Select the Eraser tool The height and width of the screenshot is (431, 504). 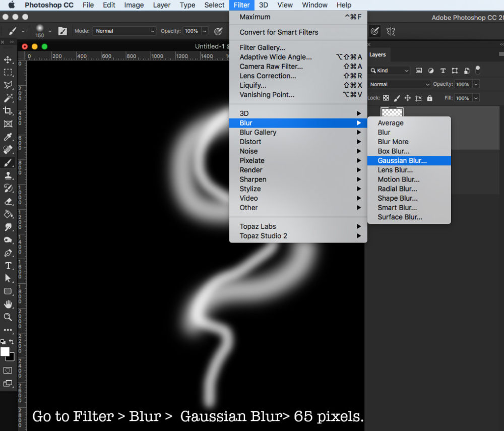8,201
